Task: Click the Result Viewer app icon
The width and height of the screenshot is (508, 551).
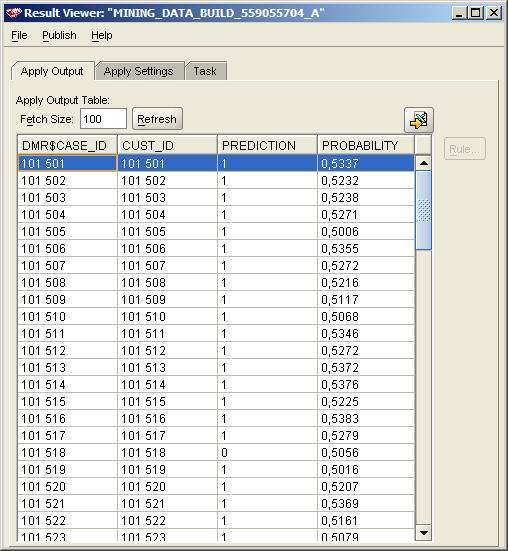Action: point(14,13)
